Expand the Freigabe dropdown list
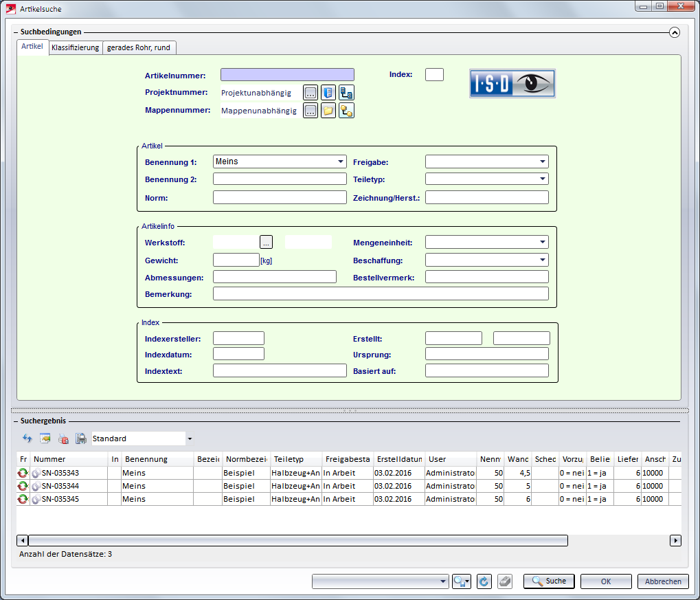The width and height of the screenshot is (700, 600). coord(543,162)
